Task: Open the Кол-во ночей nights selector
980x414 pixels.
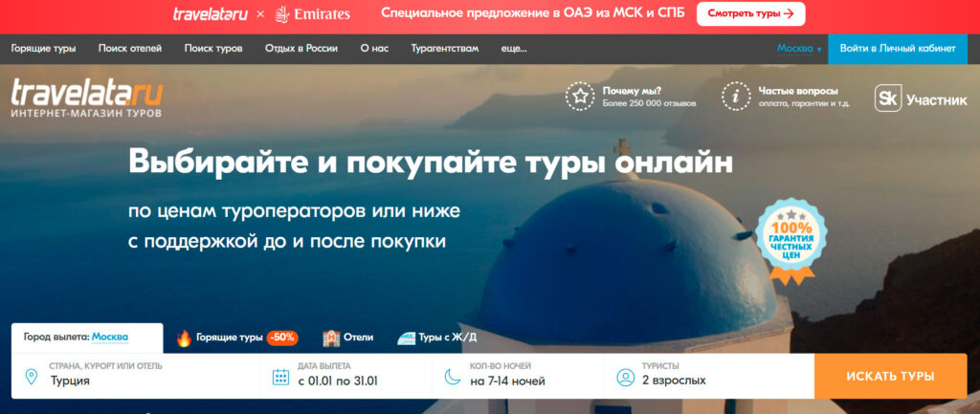Action: coord(518,376)
